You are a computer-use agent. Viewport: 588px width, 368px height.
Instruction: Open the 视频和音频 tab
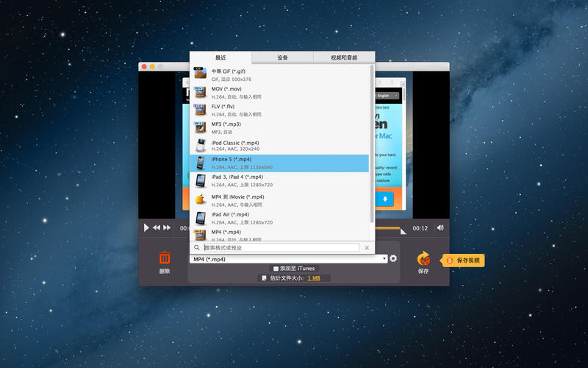pyautogui.click(x=344, y=57)
